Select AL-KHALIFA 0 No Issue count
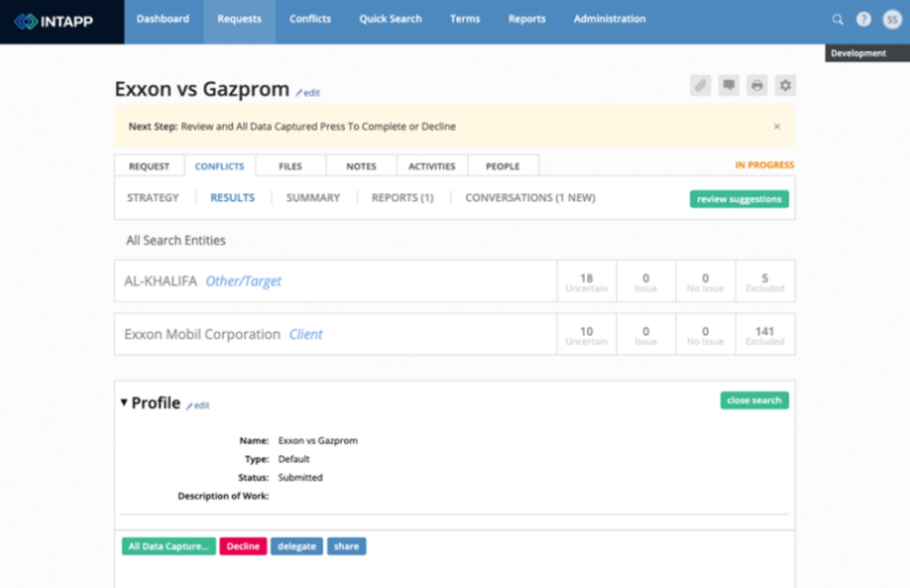910x588 pixels. 705,281
